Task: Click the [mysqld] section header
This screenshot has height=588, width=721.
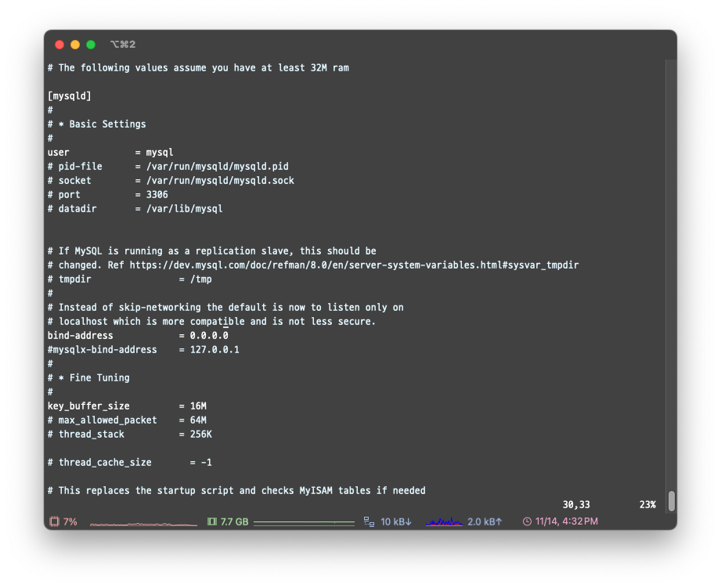Action: 70,96
